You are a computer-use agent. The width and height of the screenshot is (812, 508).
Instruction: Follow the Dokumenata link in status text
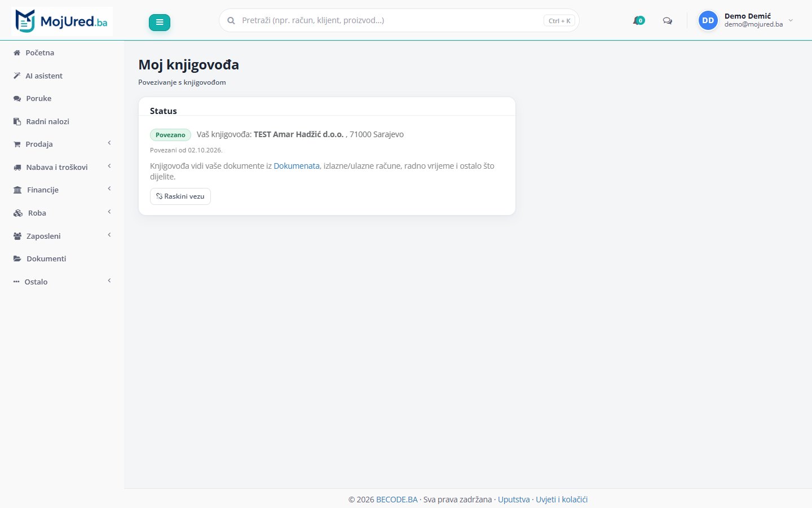[x=297, y=166]
